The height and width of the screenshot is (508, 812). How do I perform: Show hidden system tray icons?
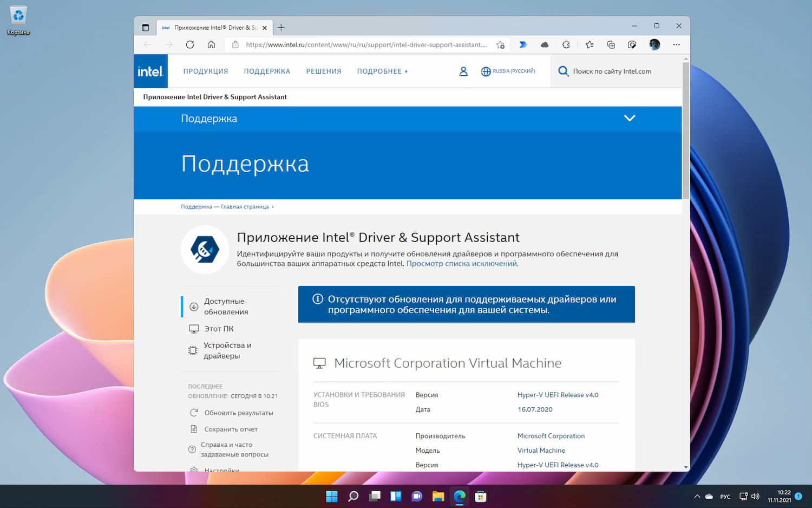[x=697, y=496]
